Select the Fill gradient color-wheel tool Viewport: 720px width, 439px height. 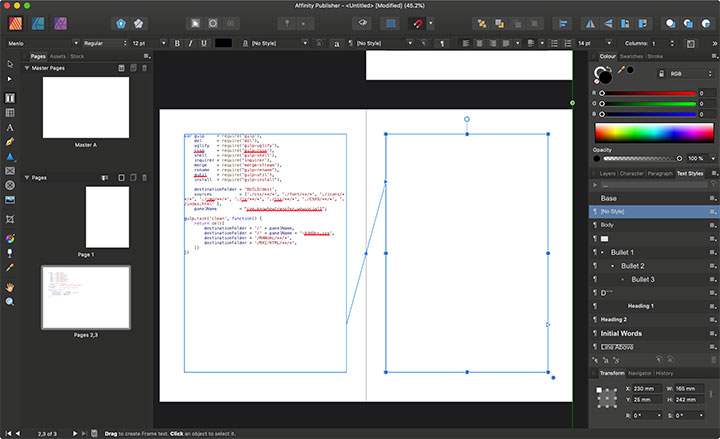click(10, 238)
